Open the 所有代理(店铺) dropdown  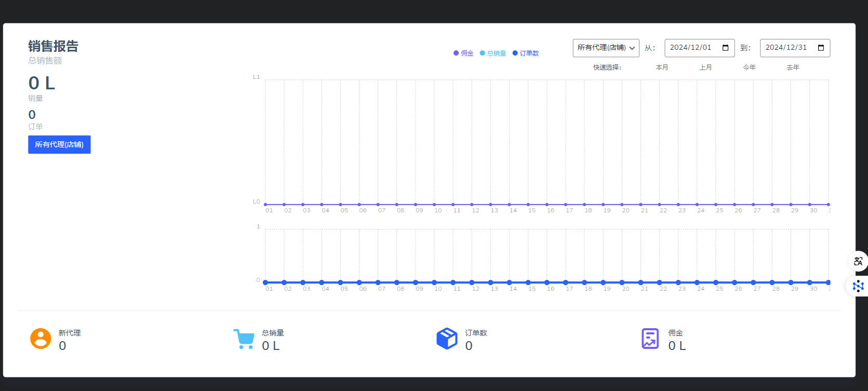(606, 48)
